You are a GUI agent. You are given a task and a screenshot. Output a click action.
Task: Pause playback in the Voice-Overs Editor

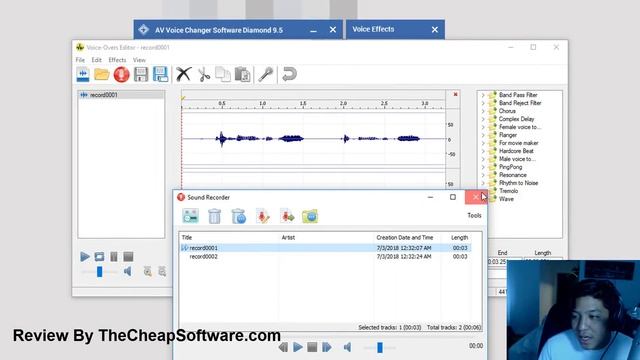pos(114,257)
